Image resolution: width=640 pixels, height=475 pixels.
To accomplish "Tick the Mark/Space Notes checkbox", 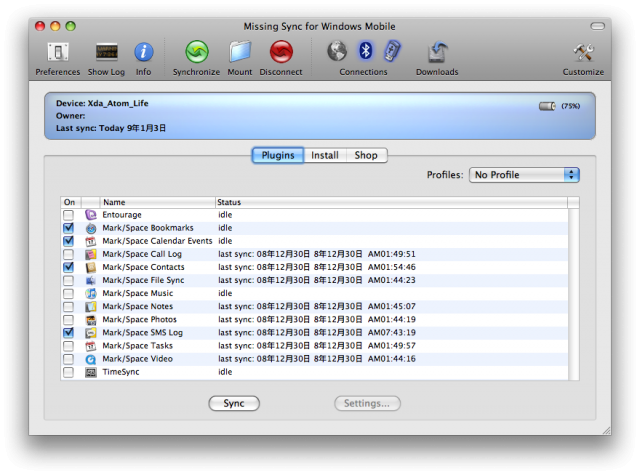I will pos(69,306).
